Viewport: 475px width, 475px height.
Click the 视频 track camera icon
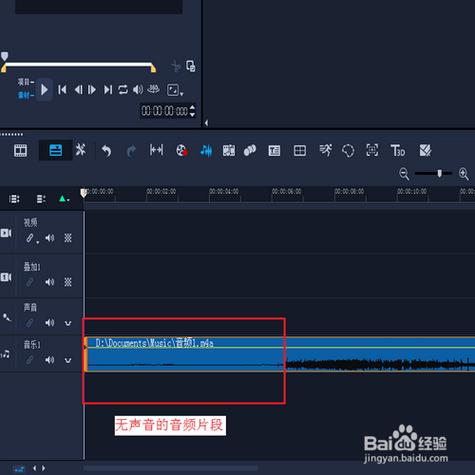coord(6,233)
